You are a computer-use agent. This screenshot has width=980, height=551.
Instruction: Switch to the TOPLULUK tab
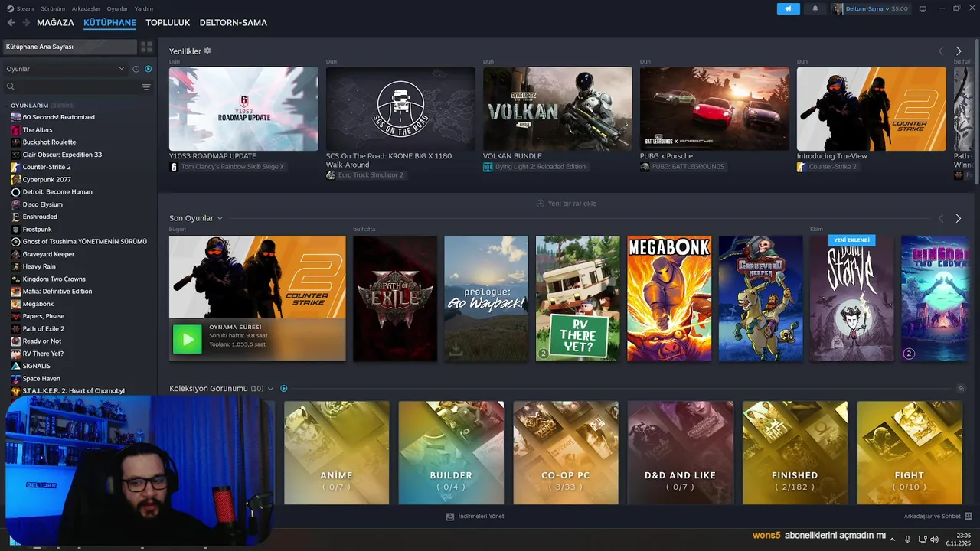[x=168, y=23]
